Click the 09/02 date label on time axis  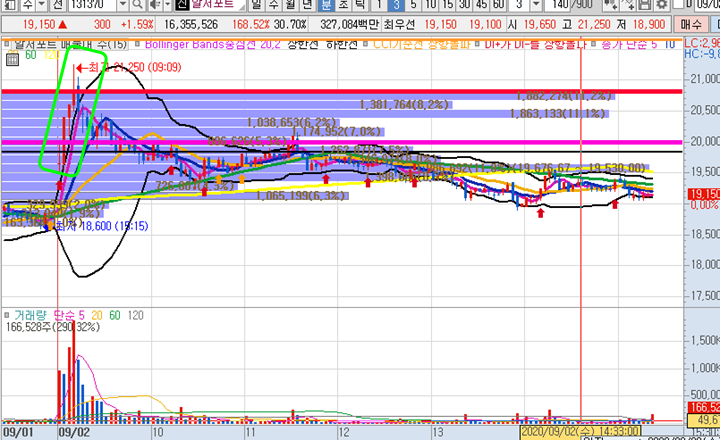coord(73,433)
